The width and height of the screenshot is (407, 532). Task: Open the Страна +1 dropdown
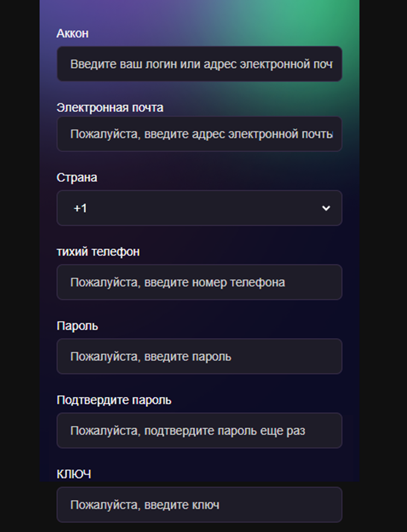tap(199, 208)
